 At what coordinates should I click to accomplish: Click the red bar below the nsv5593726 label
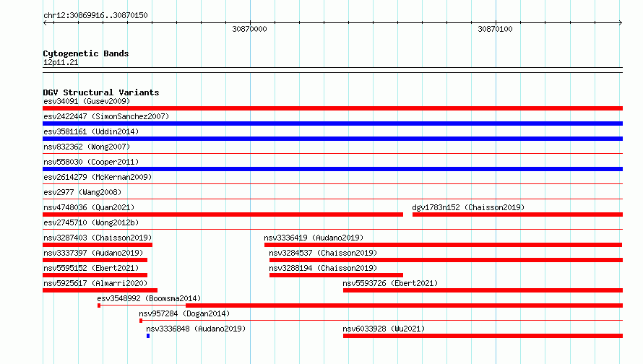[x=483, y=290]
